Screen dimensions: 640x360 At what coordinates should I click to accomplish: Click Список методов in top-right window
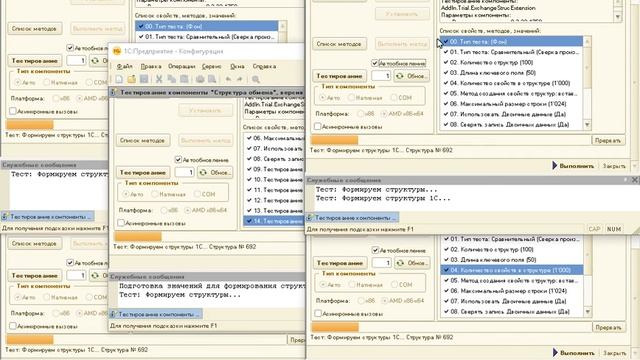pyautogui.click(x=339, y=44)
